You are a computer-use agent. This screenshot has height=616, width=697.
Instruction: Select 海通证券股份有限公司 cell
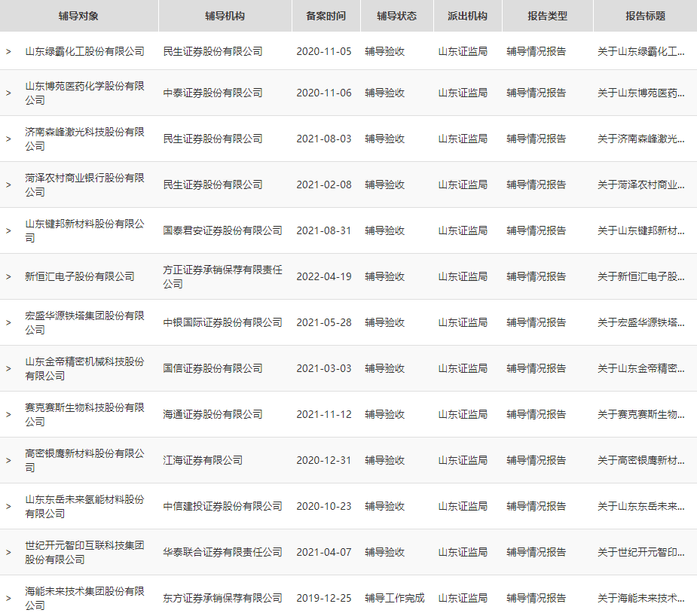(212, 414)
